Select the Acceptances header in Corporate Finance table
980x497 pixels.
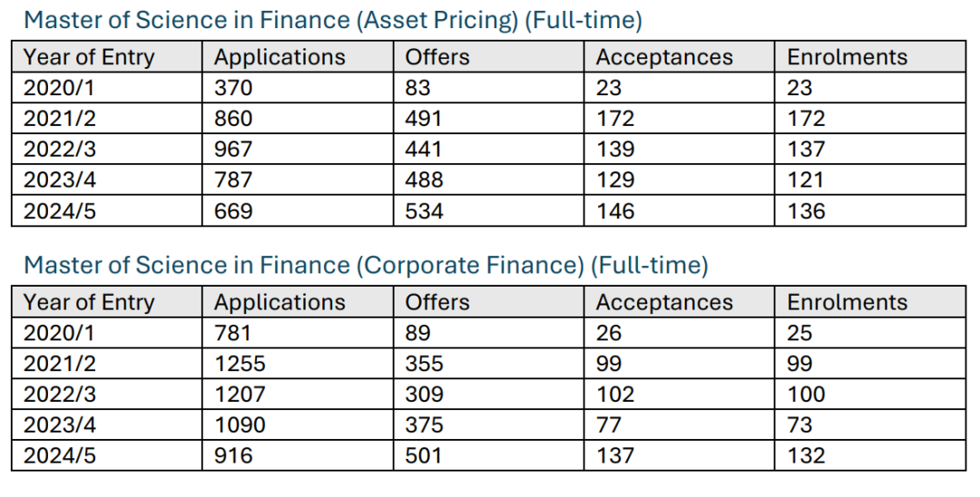coord(679,302)
